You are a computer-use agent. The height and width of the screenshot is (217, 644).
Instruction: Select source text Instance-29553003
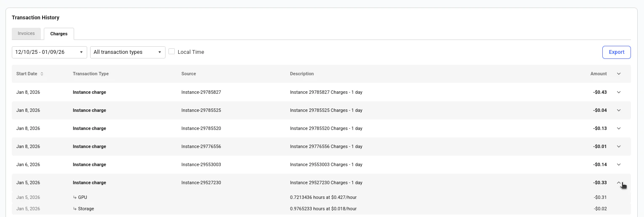(x=201, y=164)
